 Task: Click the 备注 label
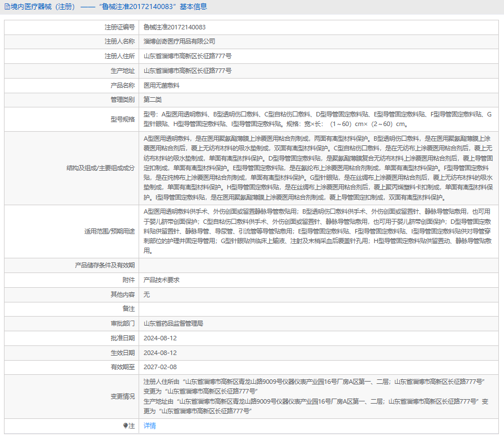click(128, 309)
